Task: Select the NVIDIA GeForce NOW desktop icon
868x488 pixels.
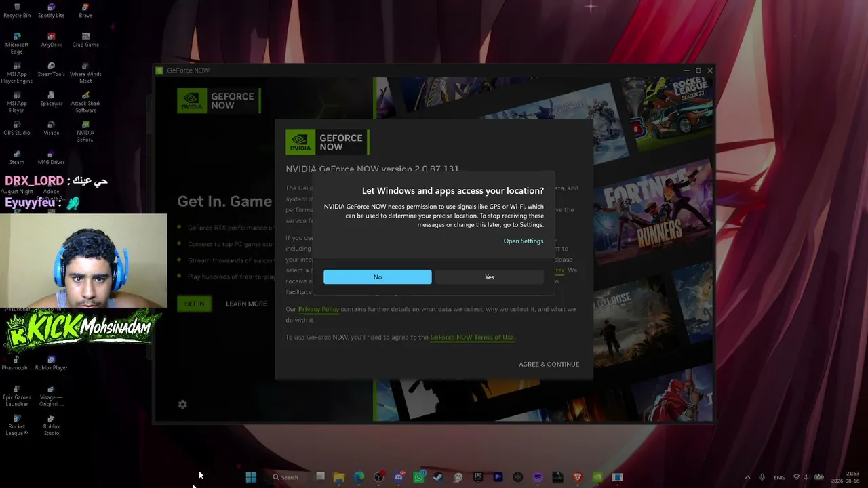Action: click(x=85, y=131)
